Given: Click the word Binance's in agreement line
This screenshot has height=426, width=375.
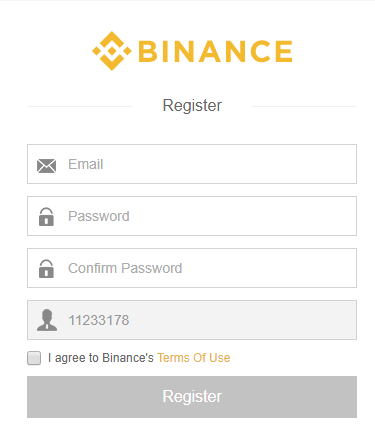Looking at the screenshot, I should (x=128, y=358).
